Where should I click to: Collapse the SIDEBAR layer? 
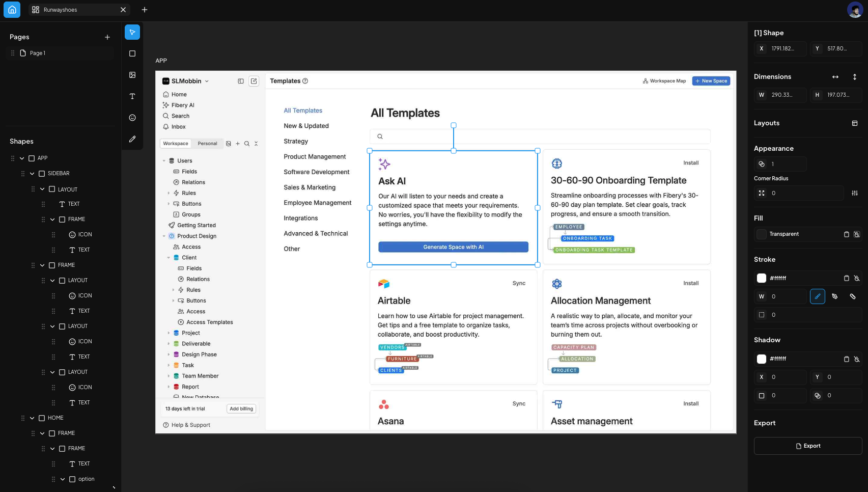click(32, 174)
